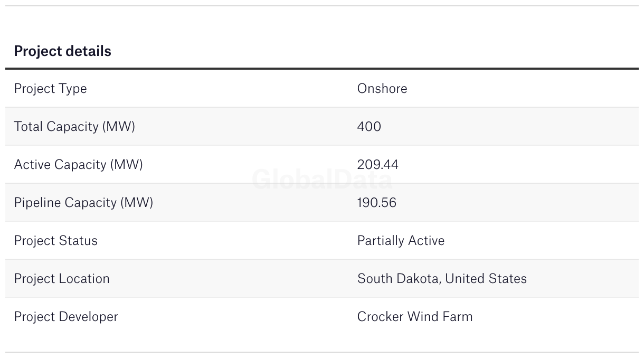Select the Total Capacity (MW) label

[74, 127]
